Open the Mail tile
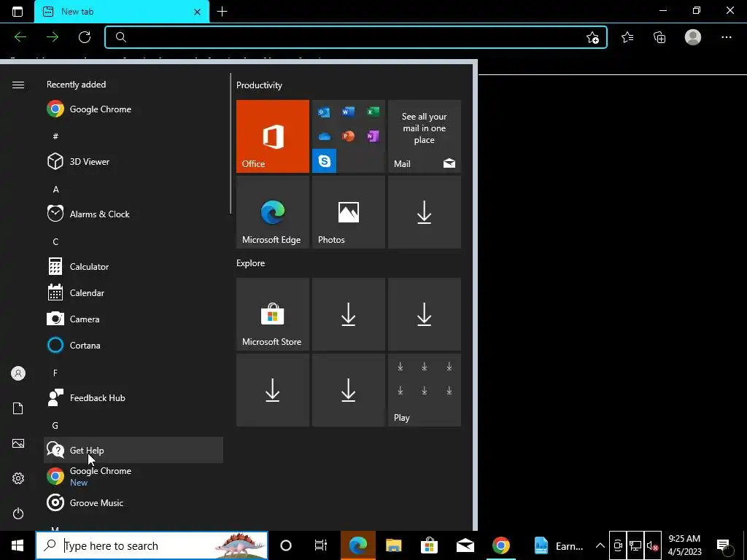This screenshot has width=747, height=560. click(x=425, y=136)
